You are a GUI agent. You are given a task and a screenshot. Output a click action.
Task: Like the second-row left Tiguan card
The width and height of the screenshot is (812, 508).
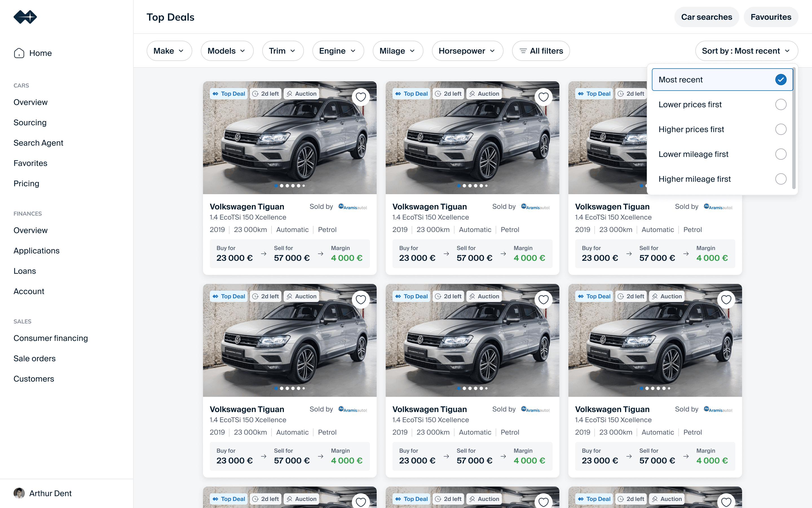click(361, 300)
